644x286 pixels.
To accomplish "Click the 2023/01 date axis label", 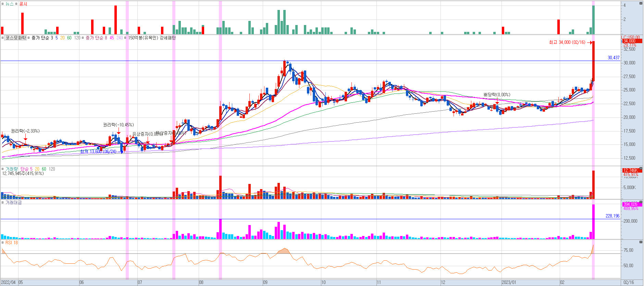I will pyautogui.click(x=509, y=282).
